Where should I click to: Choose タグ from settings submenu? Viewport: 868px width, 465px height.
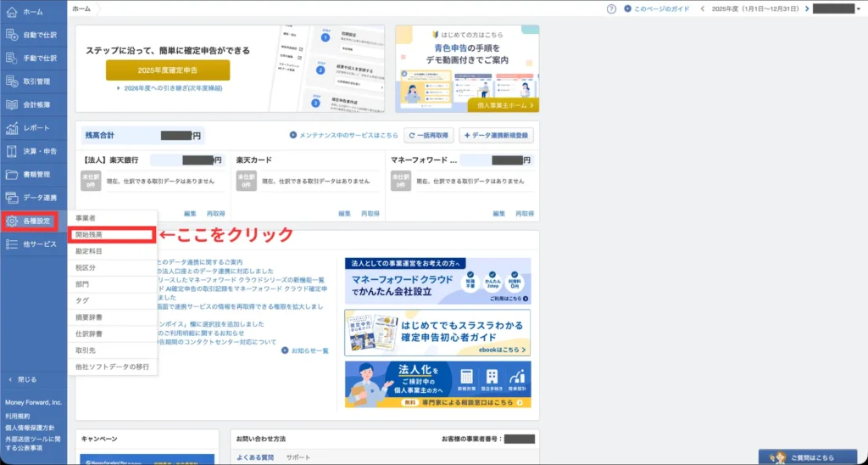(x=113, y=301)
